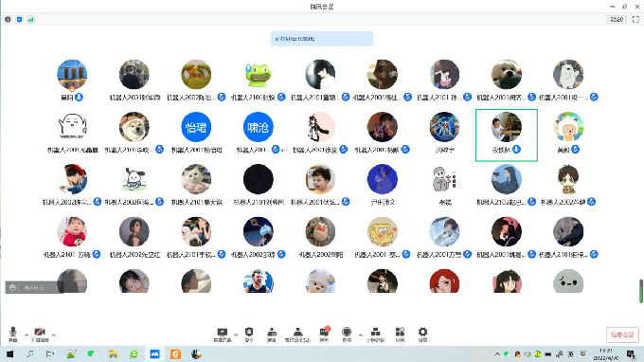Open the manage members panel

297,335
